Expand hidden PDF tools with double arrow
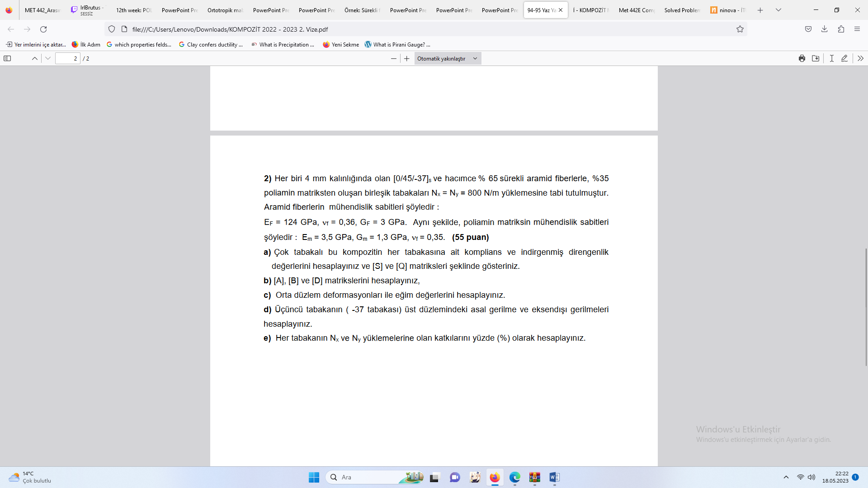Viewport: 868px width, 488px height. 860,58
